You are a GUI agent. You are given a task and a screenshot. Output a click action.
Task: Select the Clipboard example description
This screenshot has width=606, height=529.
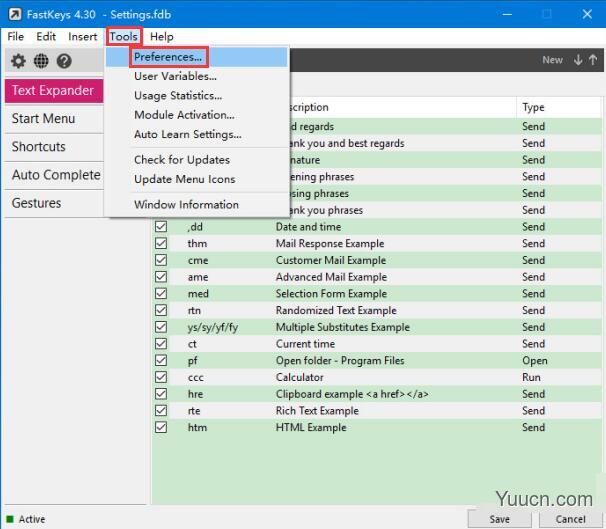352,394
